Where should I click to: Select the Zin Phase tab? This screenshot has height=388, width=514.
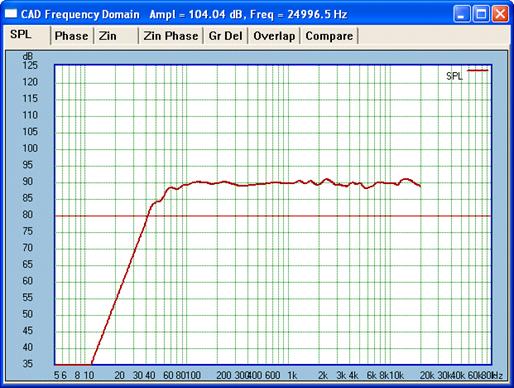(171, 36)
